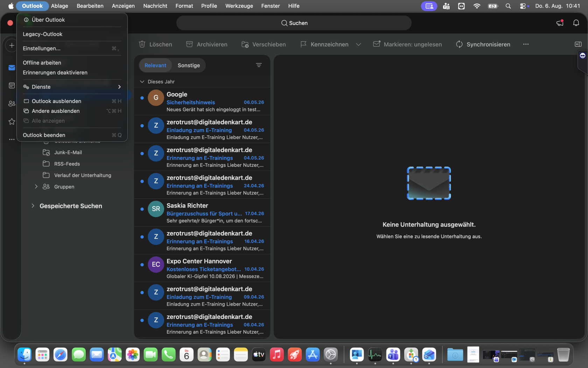The height and width of the screenshot is (368, 588).
Task: Open the notifications bell
Action: pos(576,23)
